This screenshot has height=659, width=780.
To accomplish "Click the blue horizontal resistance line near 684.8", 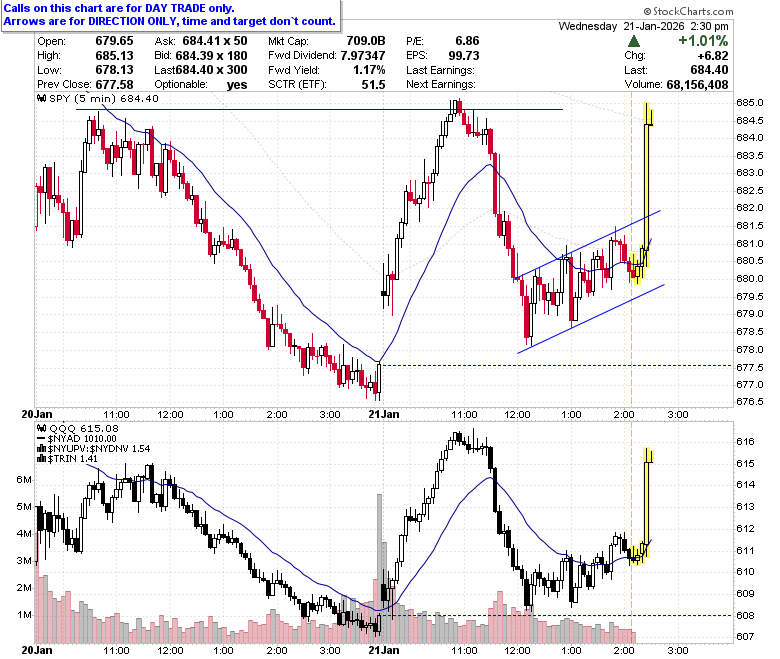I will click(319, 109).
